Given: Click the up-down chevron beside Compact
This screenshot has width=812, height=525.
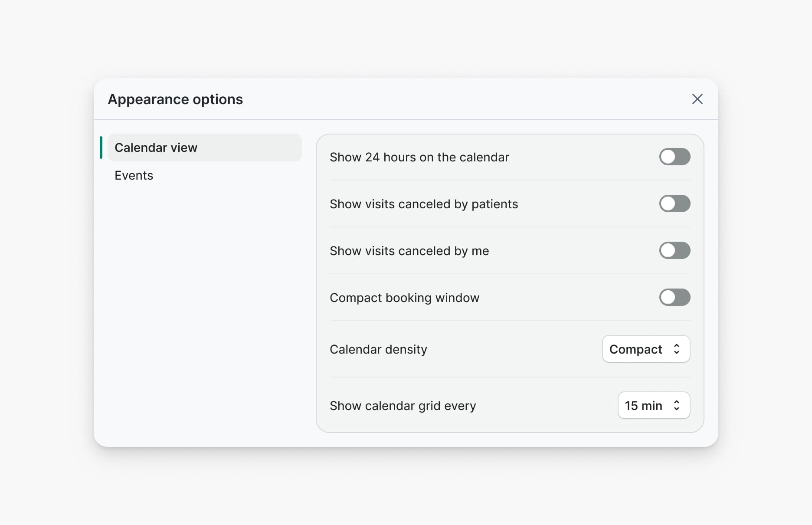Looking at the screenshot, I should [x=677, y=349].
